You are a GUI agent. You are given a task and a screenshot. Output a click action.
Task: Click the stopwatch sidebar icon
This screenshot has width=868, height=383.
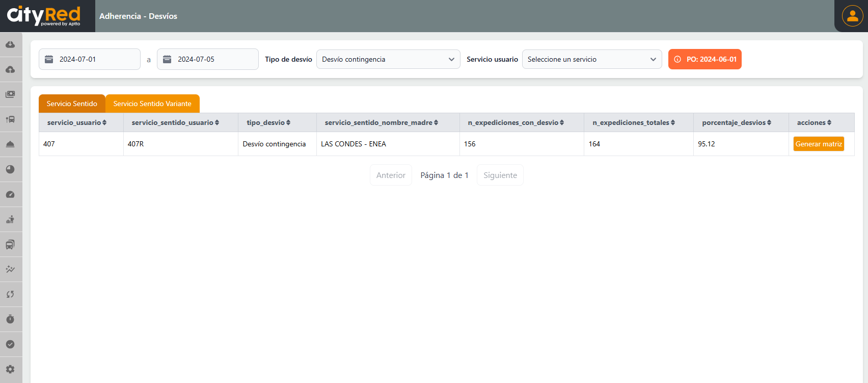10,319
